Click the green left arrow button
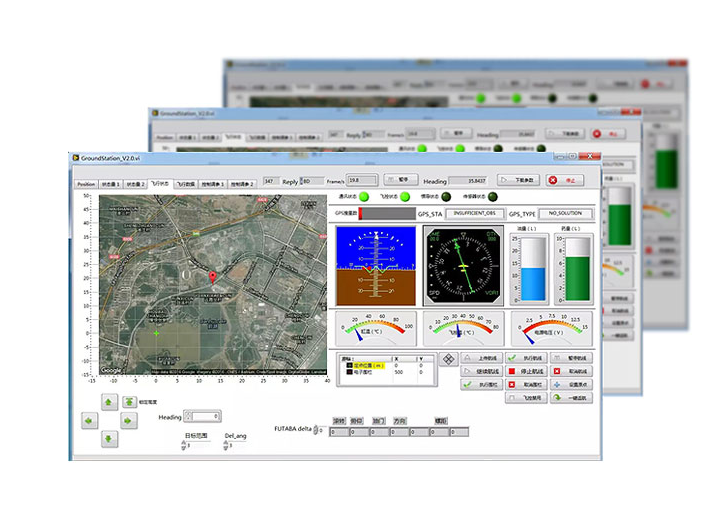727x520 pixels. pyautogui.click(x=89, y=419)
